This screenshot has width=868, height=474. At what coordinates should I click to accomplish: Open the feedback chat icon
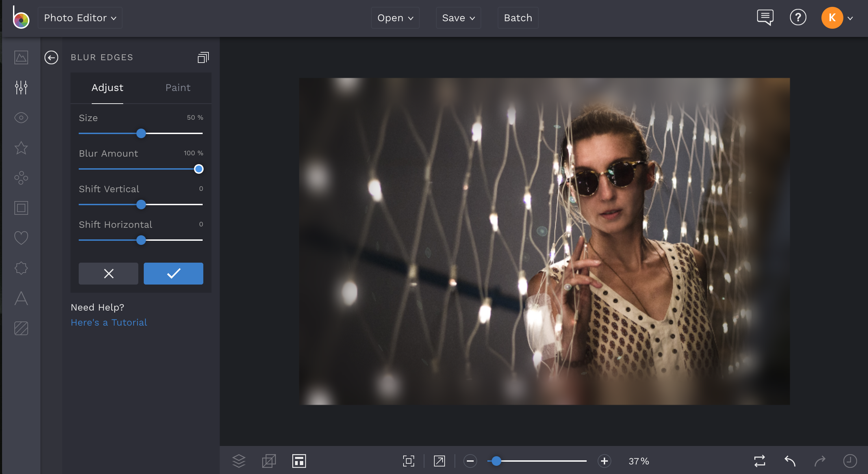(765, 17)
